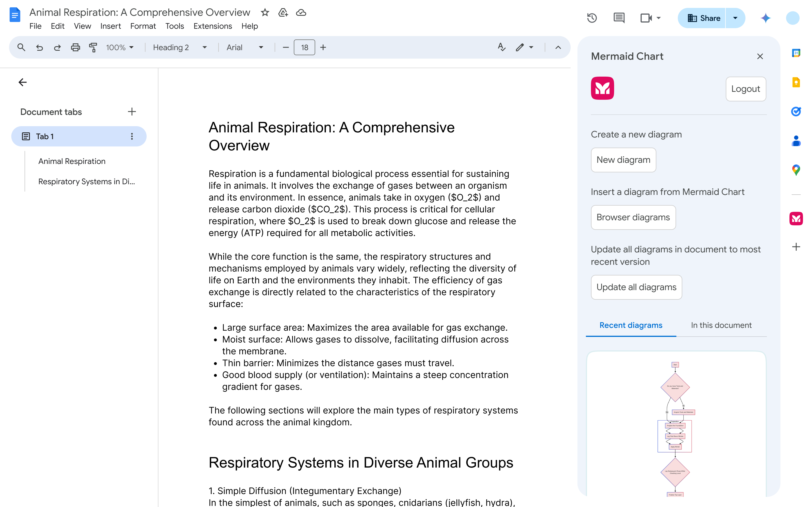Open version history clock icon
The width and height of the screenshot is (812, 507).
tap(592, 18)
